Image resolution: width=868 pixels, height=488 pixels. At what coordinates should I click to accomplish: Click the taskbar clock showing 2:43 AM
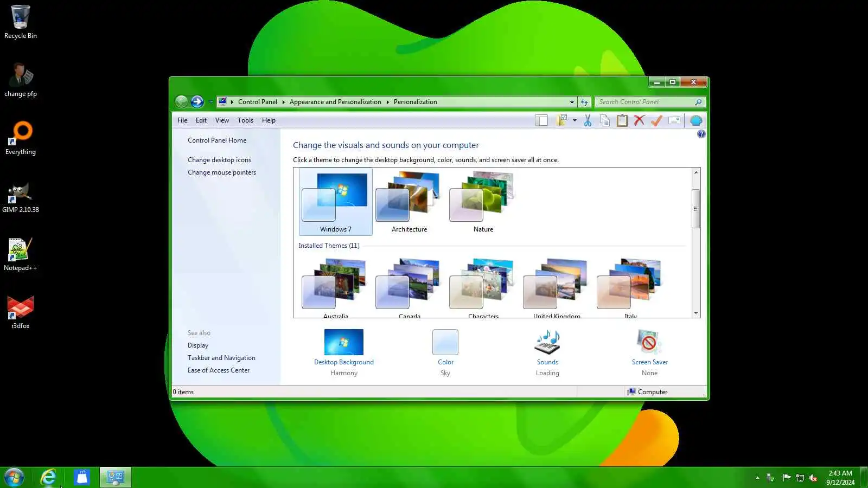[x=840, y=478]
